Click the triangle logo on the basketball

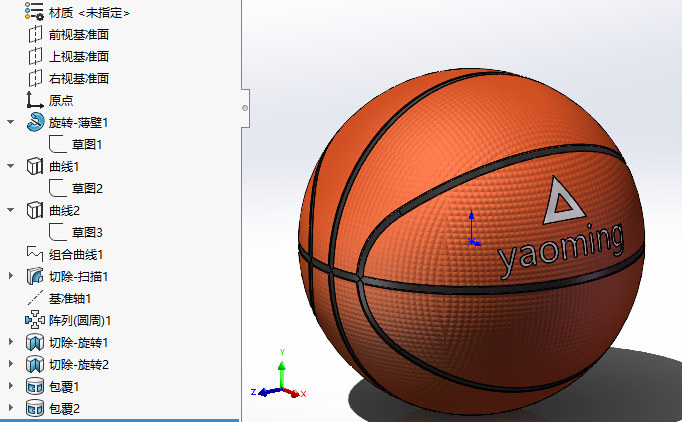[x=564, y=201]
